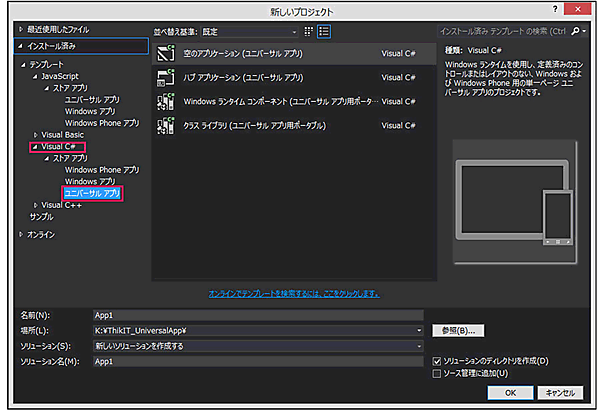The height and width of the screenshot is (413, 600).
Task: Collapse the 'テンプレート' tree node
Action: [x=23, y=65]
